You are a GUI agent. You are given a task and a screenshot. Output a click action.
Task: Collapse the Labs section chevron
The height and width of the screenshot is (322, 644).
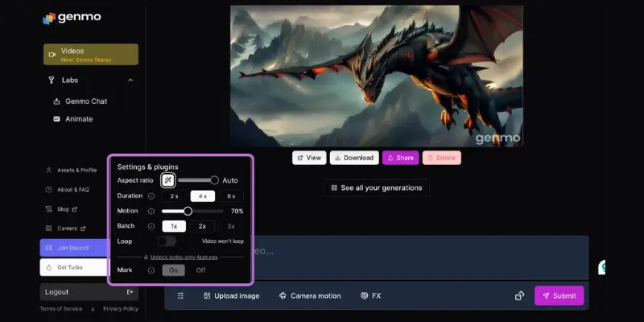click(x=130, y=80)
